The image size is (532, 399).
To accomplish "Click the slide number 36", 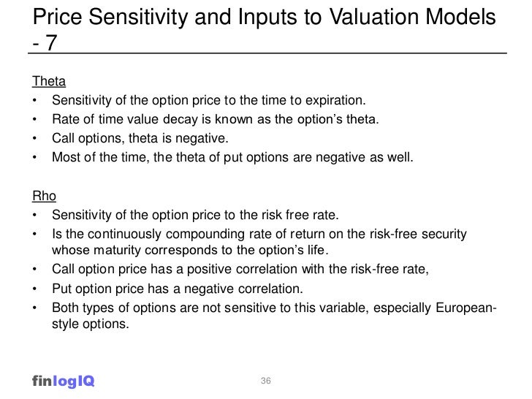I will pyautogui.click(x=266, y=381).
